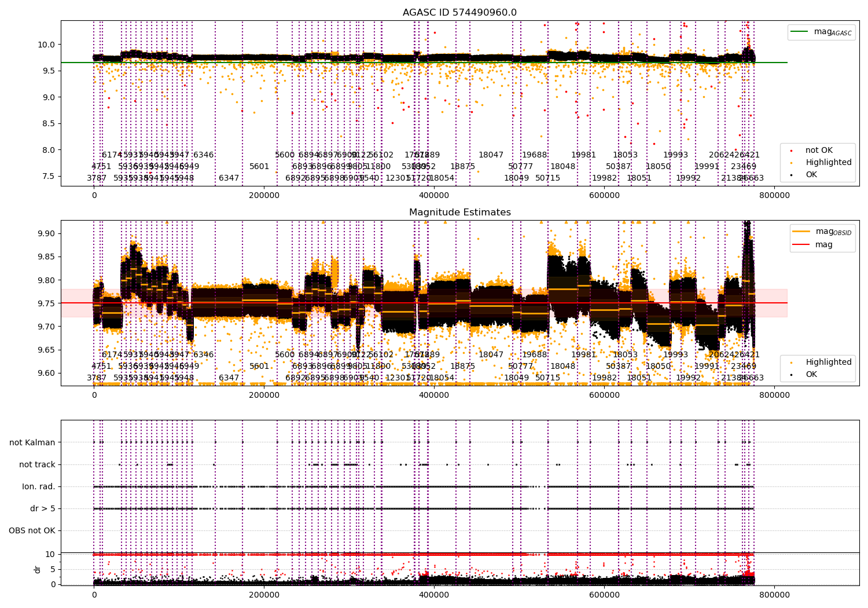Click the 'not Kalman' axis label
The image size is (868, 608).
point(32,442)
